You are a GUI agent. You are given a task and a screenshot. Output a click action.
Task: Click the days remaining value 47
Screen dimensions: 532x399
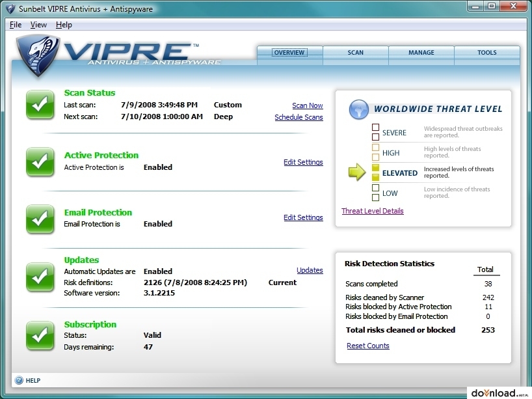point(148,347)
